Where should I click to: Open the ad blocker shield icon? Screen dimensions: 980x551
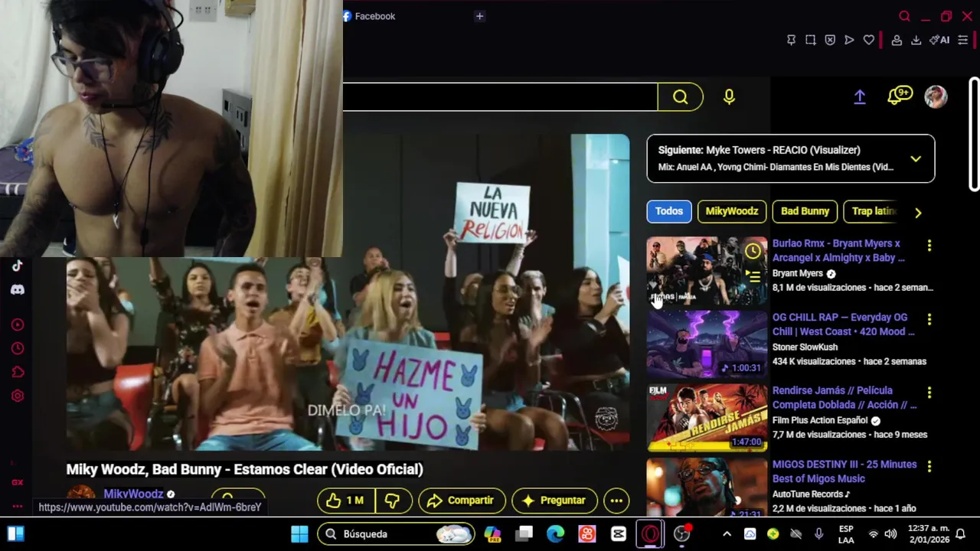[x=830, y=40]
